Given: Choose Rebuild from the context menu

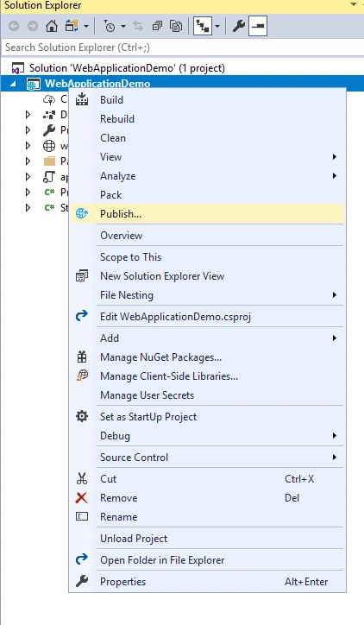Looking at the screenshot, I should click(207, 119).
